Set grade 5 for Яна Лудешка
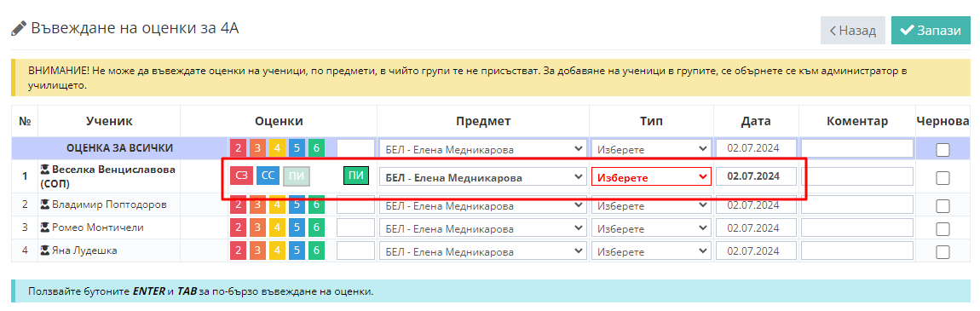The image size is (980, 311). point(297,251)
